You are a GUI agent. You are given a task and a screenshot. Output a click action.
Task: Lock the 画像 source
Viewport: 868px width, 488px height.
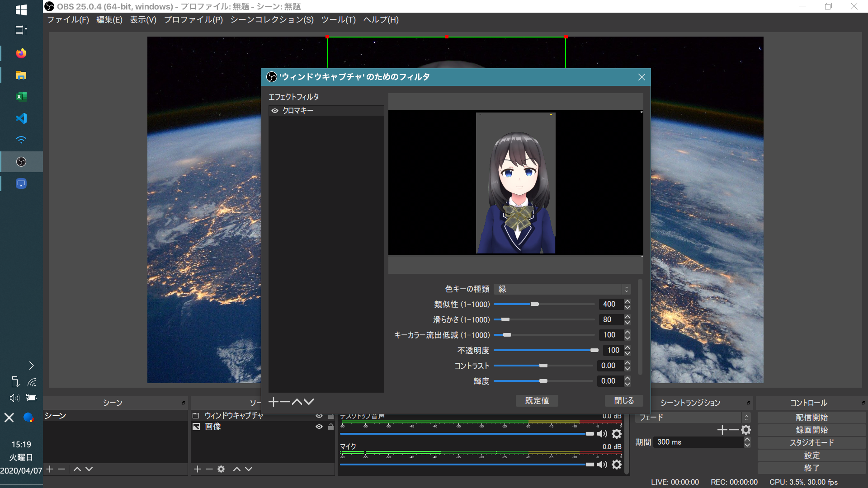[331, 427]
